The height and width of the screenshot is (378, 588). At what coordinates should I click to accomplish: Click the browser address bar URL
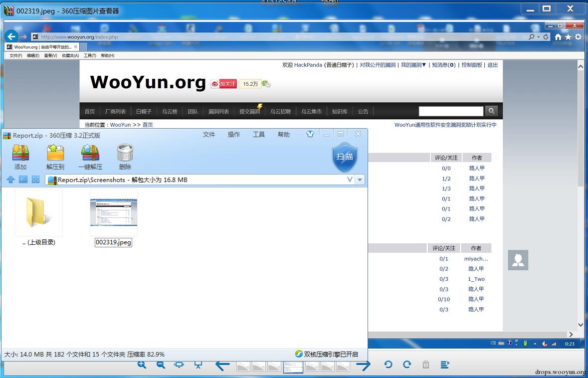79,37
